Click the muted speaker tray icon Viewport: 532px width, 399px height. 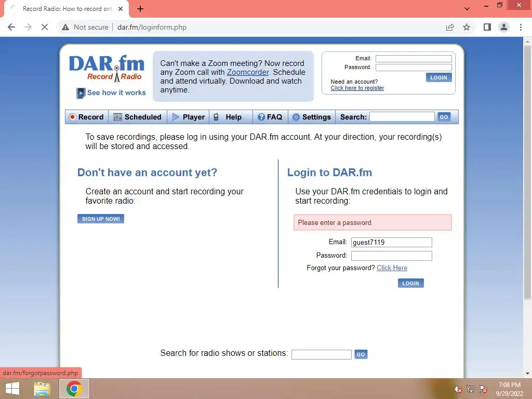[458, 389]
